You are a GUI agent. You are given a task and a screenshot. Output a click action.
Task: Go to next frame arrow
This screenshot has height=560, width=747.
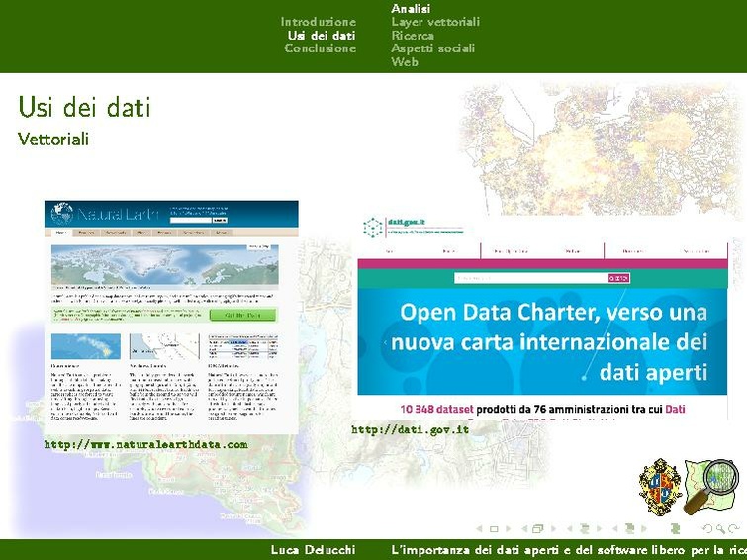click(x=554, y=529)
